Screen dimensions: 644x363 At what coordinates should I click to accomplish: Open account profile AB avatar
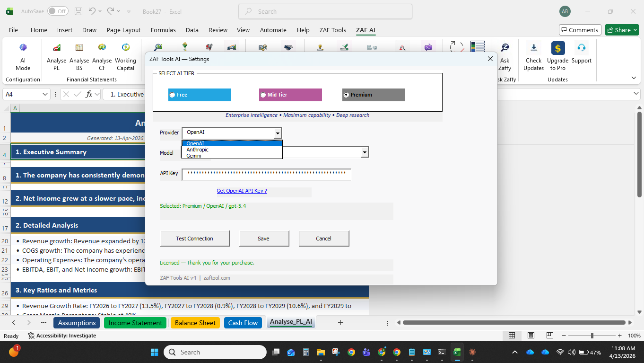[565, 11]
